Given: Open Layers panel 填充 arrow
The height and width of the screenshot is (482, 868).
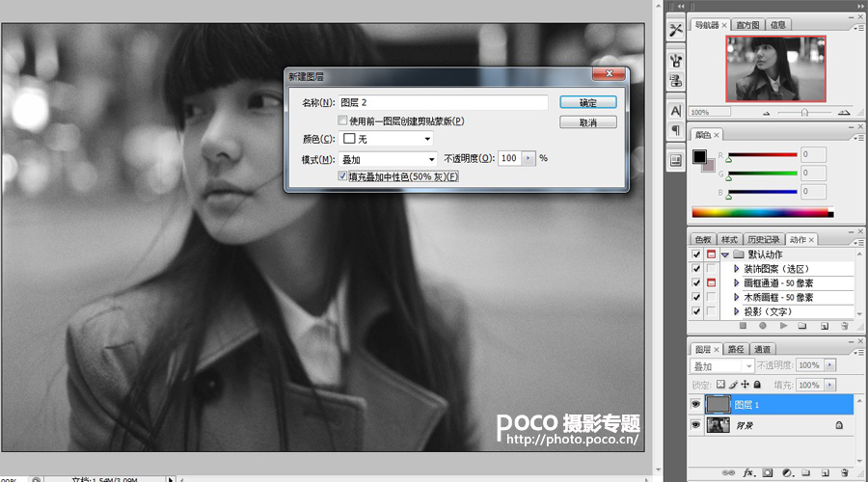Looking at the screenshot, I should [829, 385].
